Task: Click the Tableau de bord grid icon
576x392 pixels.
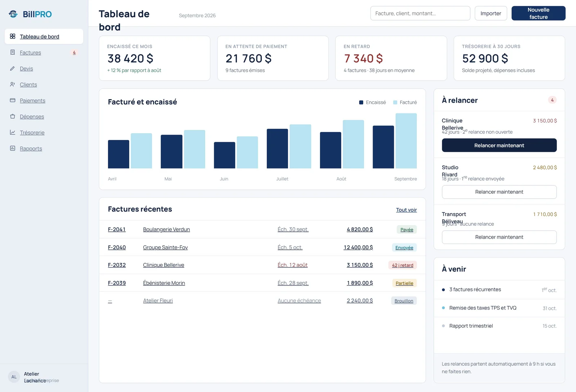Action: 13,36
